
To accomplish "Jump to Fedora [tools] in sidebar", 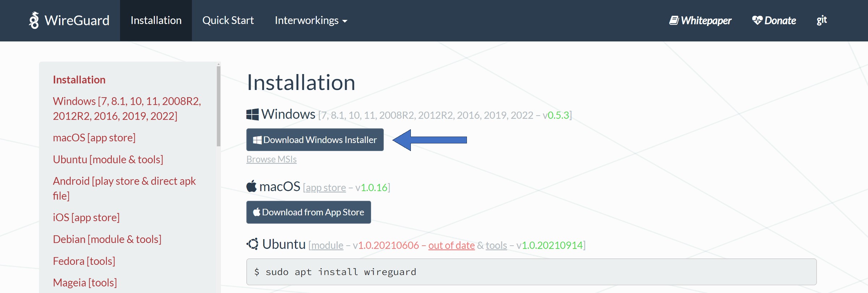I will point(84,261).
